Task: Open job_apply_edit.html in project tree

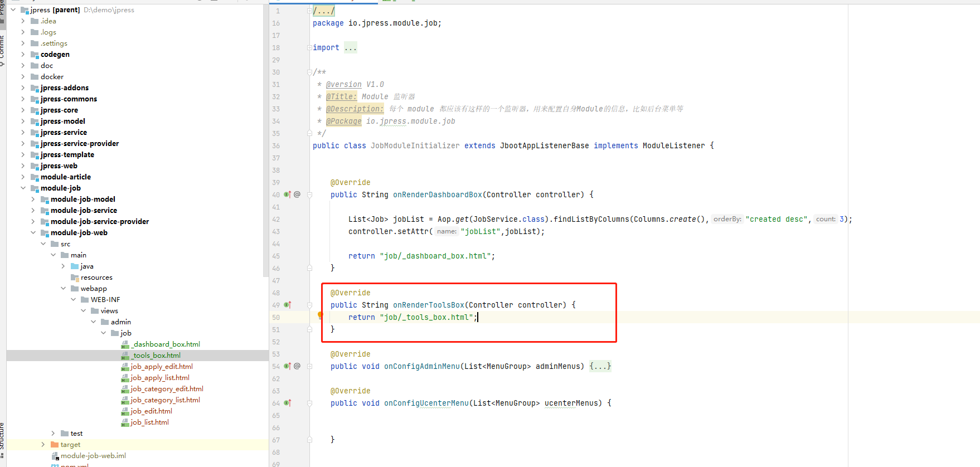Action: [x=161, y=367]
